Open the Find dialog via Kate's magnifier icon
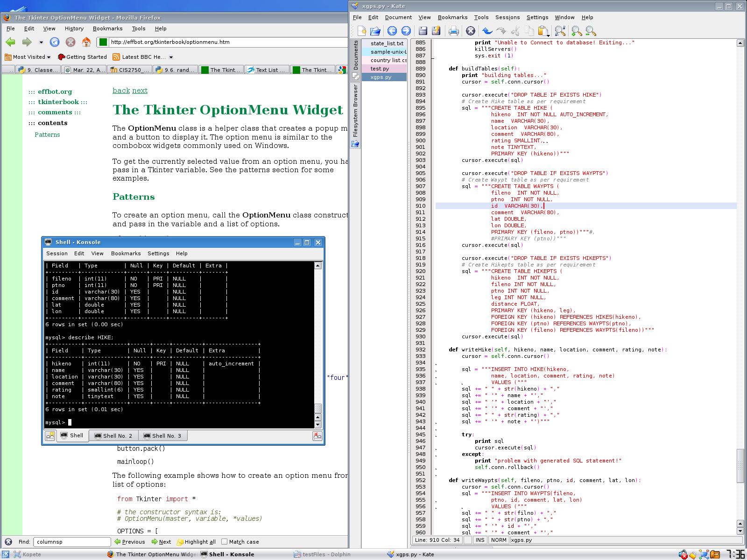Viewport: 747px width, 560px height. pos(559,31)
